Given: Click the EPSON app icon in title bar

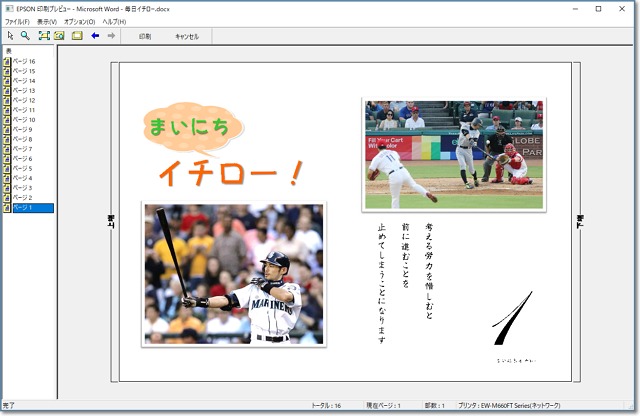Looking at the screenshot, I should (8, 8).
